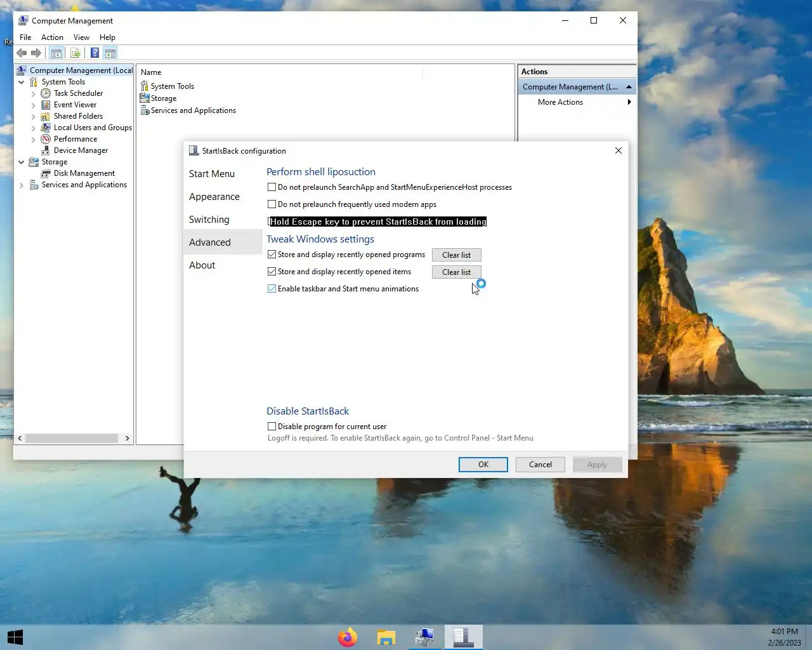
Task: Click the tree pane horizontal scrollbar thumb
Action: 72,438
